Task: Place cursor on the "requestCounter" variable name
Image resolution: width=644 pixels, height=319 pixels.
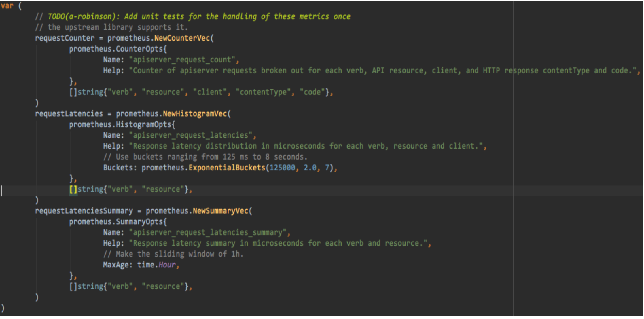Action: [x=65, y=38]
